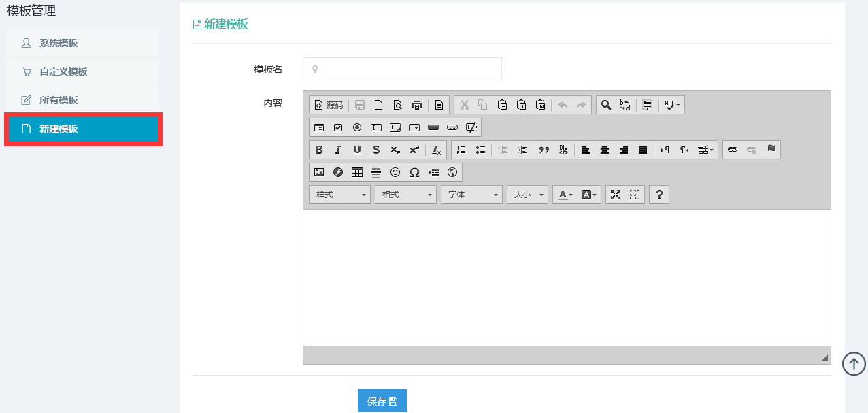Click the Print icon in toolbar
The width and height of the screenshot is (868, 413).
(417, 105)
